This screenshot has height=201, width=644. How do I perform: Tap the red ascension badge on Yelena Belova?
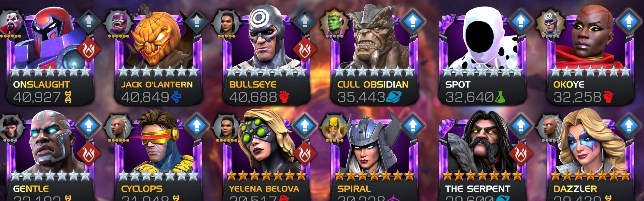[x=304, y=154]
